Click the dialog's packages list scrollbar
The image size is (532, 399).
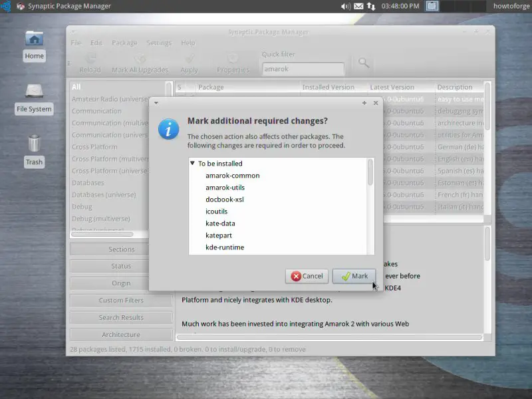pos(370,172)
